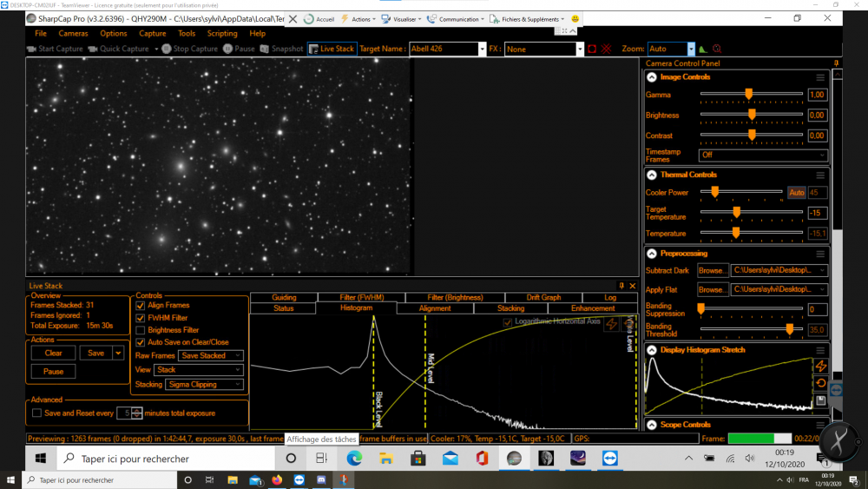This screenshot has width=868, height=489.
Task: Click Browse for Apply Flat
Action: point(712,289)
